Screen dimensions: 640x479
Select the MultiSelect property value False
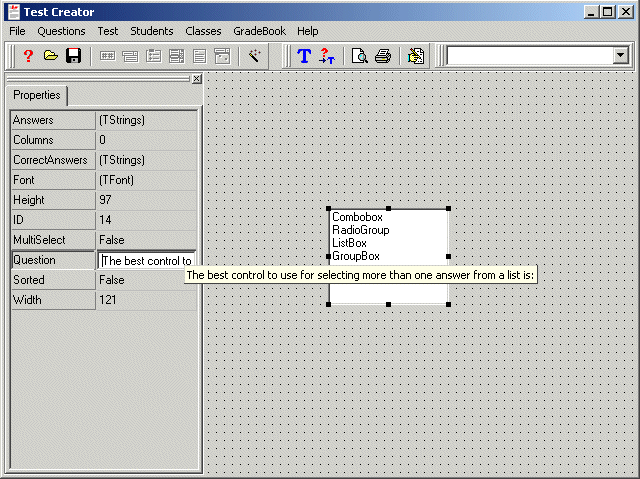[x=146, y=240]
